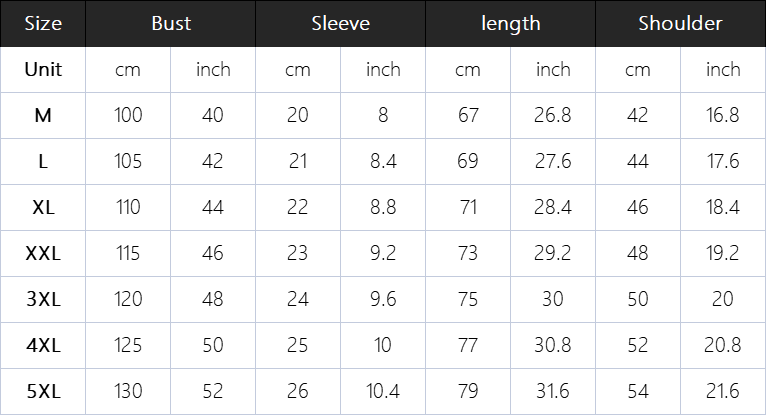Select the Unit row label
Viewport: 767px width, 416px height.
pyautogui.click(x=43, y=69)
